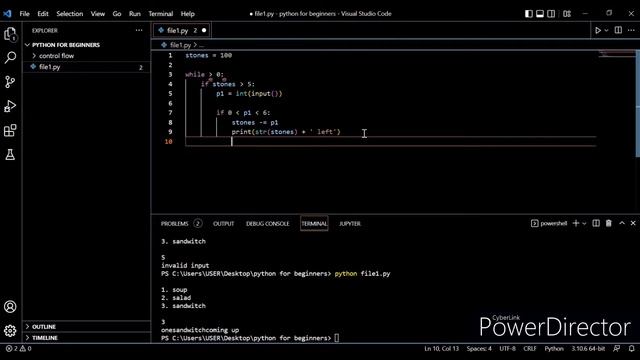Open the Selection menu
This screenshot has width=640, height=360.
click(x=69, y=14)
